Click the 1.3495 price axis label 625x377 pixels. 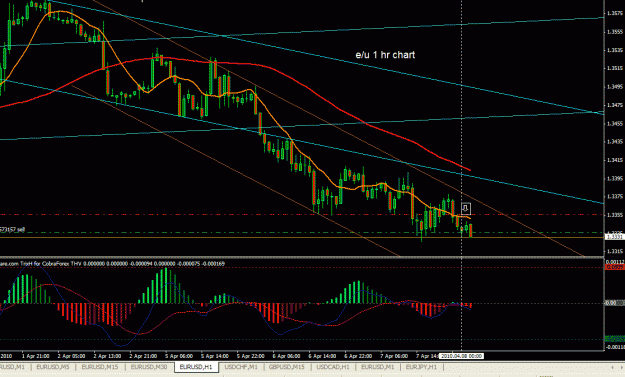(x=615, y=87)
